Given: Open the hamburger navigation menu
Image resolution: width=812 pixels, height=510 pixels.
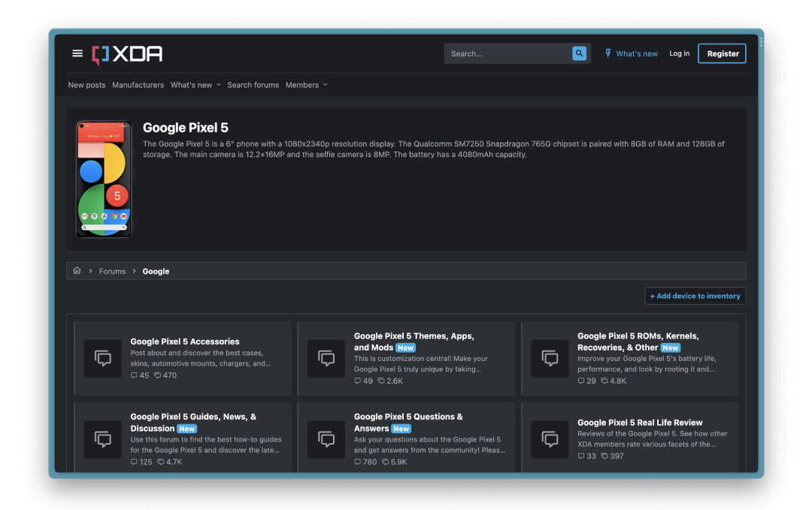Looking at the screenshot, I should [77, 53].
